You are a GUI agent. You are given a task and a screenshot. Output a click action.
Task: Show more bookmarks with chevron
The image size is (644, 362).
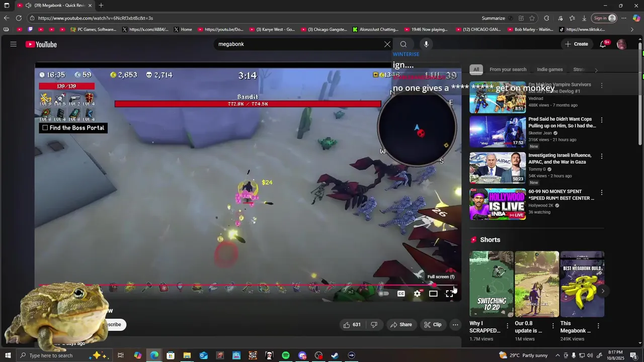(632, 30)
